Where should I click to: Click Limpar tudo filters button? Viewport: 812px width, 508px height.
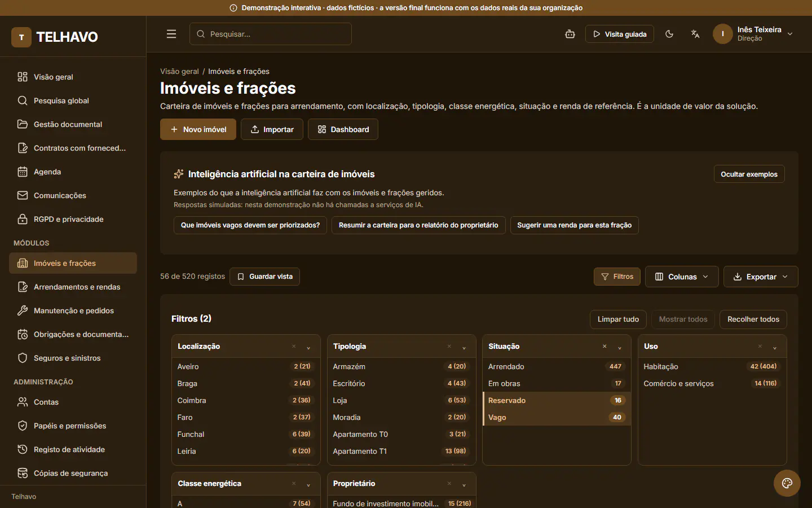coord(618,319)
